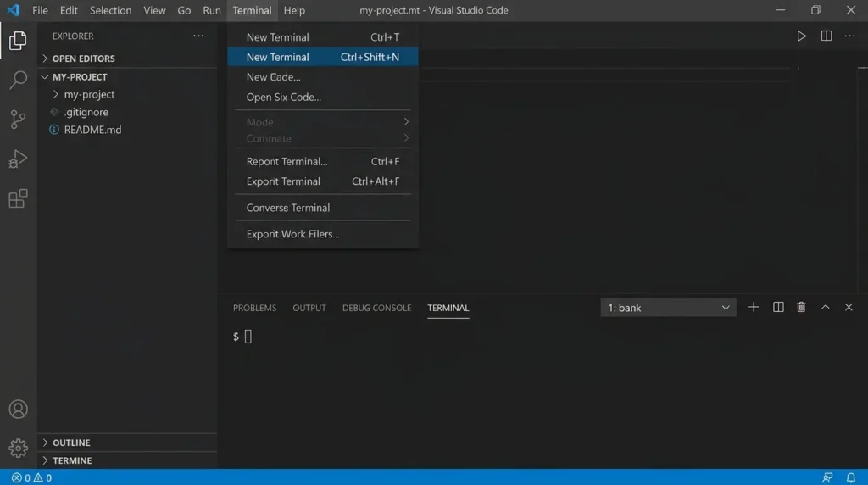Open the Source Control view icon

(x=18, y=119)
